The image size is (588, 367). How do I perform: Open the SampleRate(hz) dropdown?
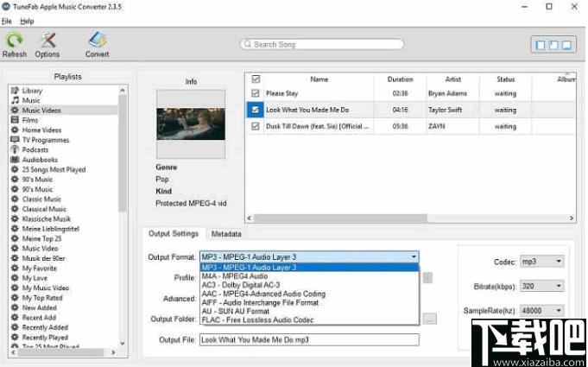pos(542,310)
